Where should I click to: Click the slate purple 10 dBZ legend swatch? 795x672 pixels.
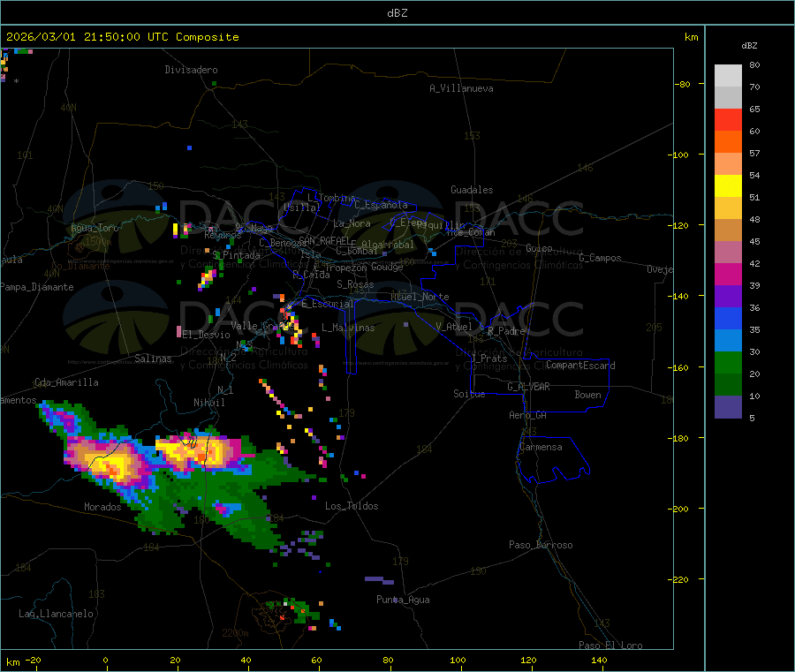728,407
